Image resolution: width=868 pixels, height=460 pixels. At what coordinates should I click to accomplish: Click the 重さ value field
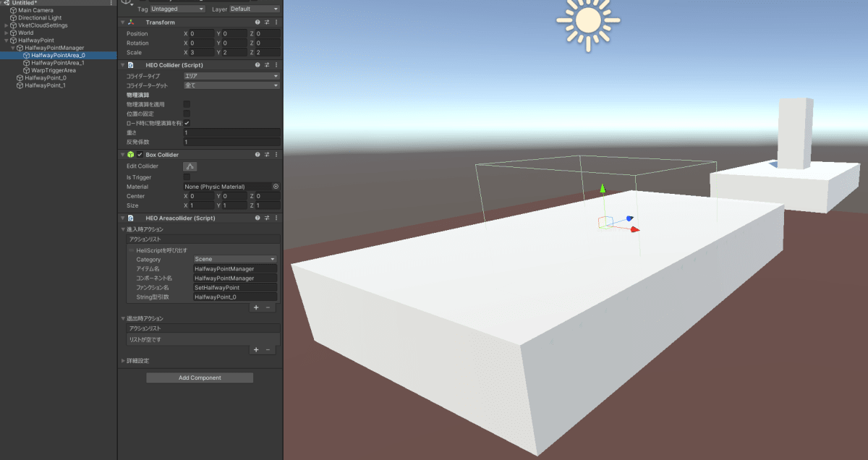coord(231,133)
